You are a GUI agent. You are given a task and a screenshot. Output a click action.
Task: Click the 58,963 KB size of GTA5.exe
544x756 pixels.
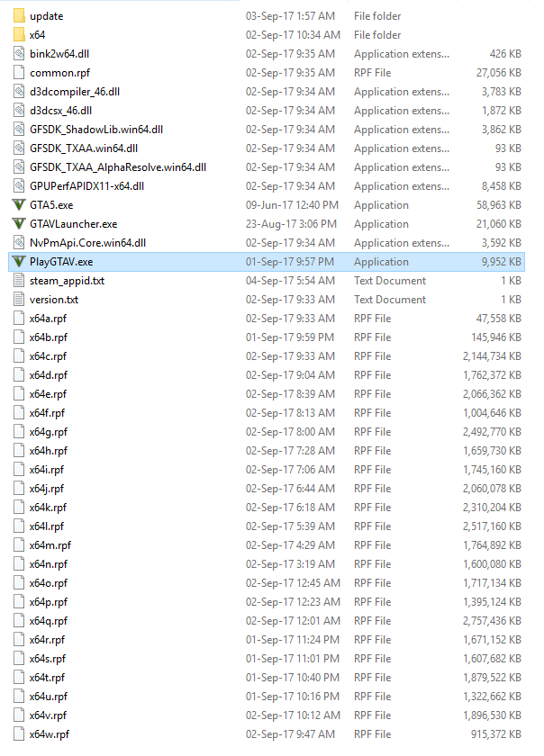pos(499,205)
